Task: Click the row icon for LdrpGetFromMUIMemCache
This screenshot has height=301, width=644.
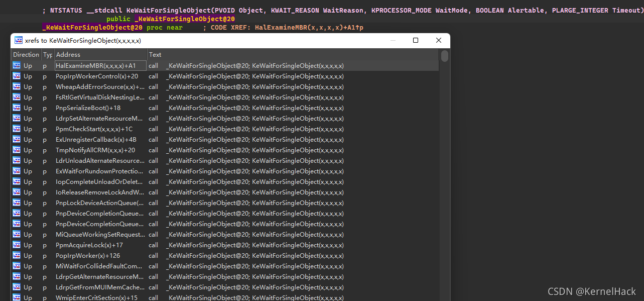Action: pos(17,287)
